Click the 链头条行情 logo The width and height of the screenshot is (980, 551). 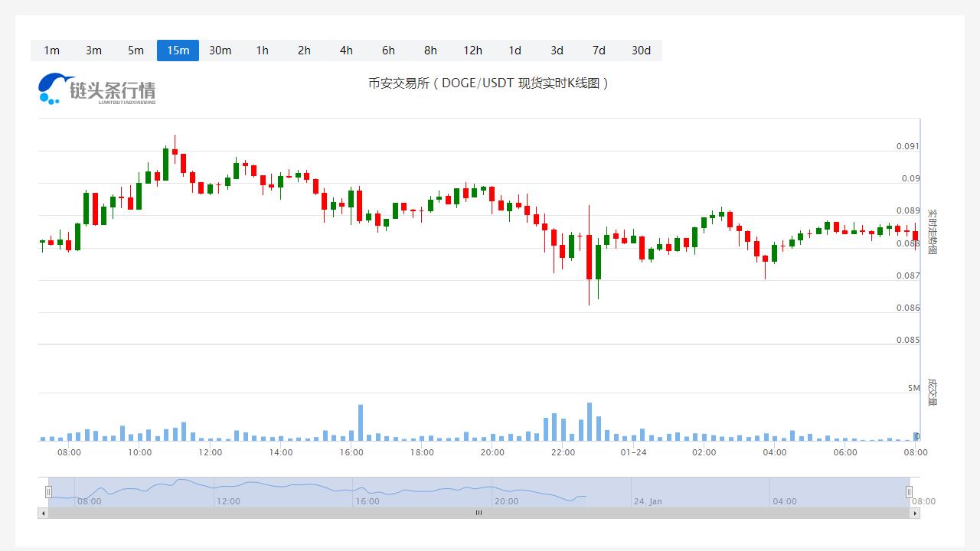(97, 90)
